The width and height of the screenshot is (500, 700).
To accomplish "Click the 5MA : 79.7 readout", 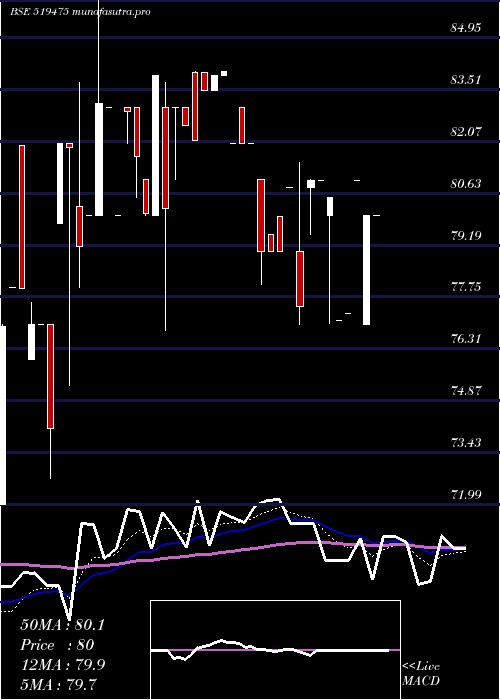I will point(58,684).
